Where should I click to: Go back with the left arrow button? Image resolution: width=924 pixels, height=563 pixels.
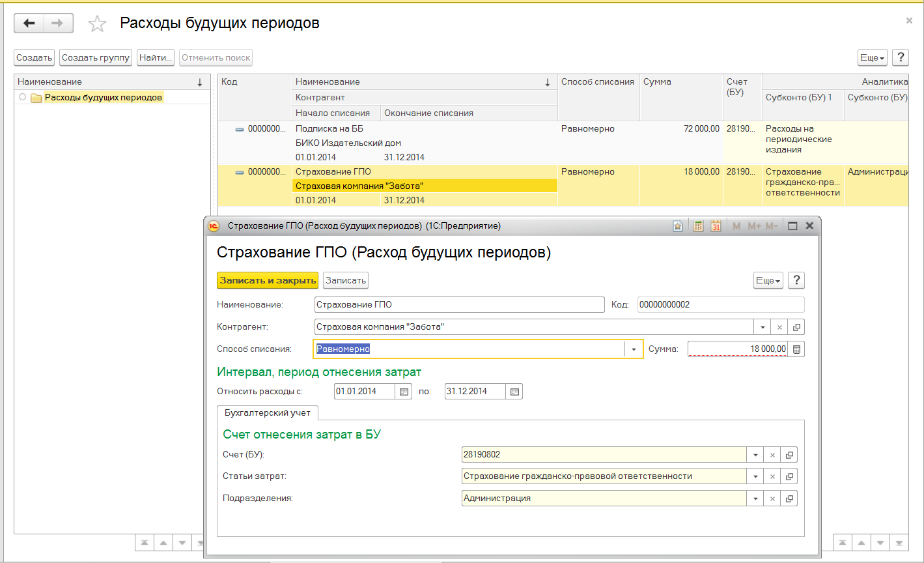point(29,23)
